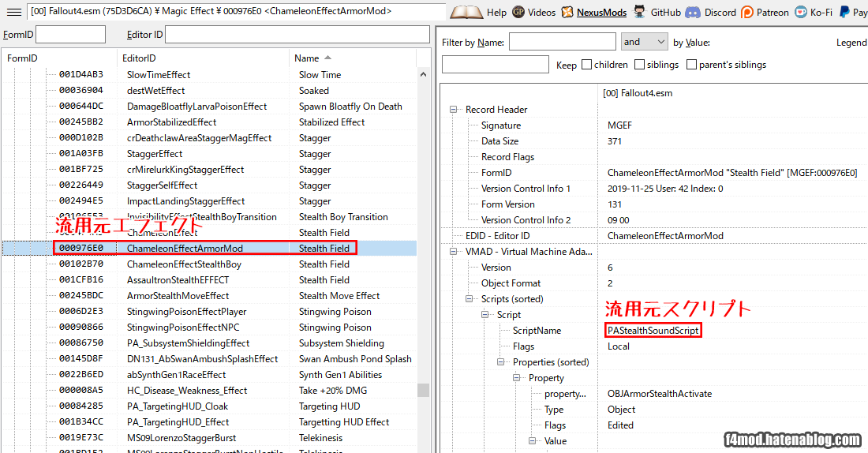Select the StaggerSelfEffect record row
This screenshot has height=453, width=868.
point(209,185)
